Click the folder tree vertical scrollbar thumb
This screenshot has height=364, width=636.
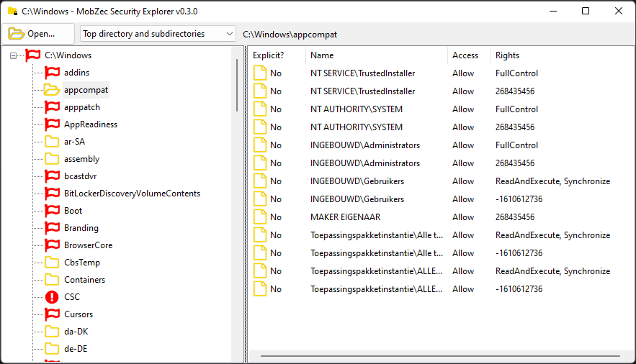[237, 86]
